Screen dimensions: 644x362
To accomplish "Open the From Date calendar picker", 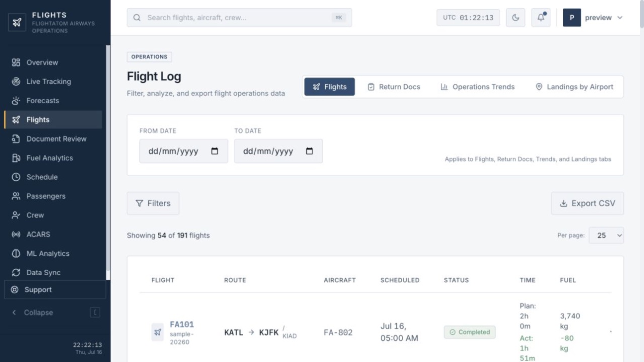I will pyautogui.click(x=215, y=151).
